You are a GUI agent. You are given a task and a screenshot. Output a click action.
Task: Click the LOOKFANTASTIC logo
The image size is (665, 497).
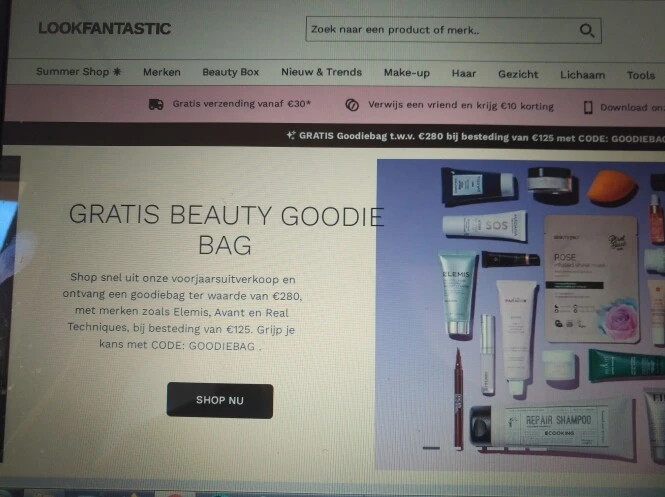tap(104, 28)
